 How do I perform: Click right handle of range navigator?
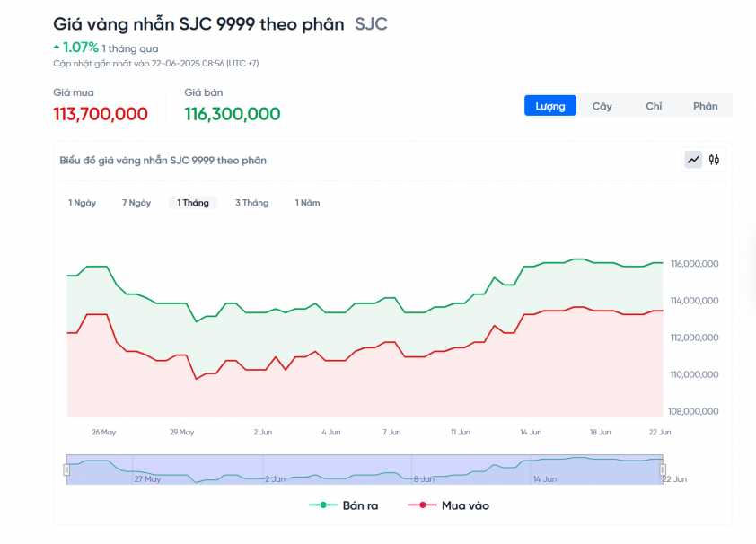[663, 469]
